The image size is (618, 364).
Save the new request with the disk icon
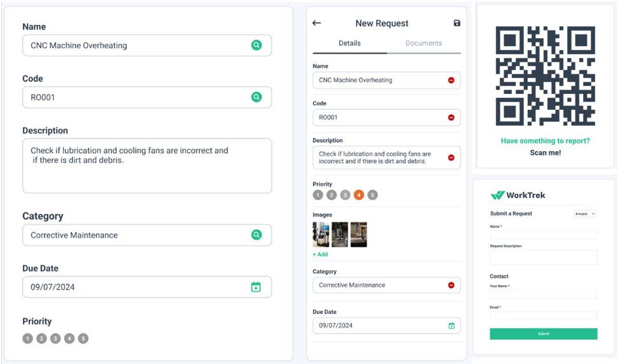[x=457, y=24]
